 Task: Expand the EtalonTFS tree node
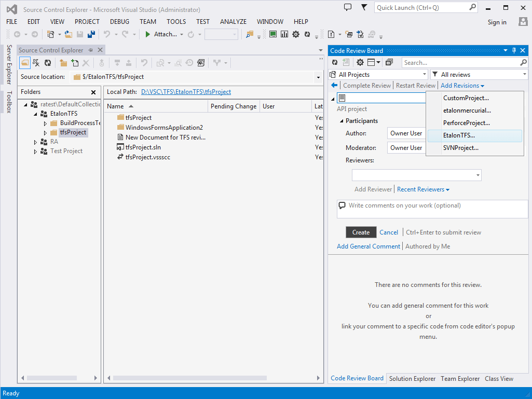[x=35, y=113]
